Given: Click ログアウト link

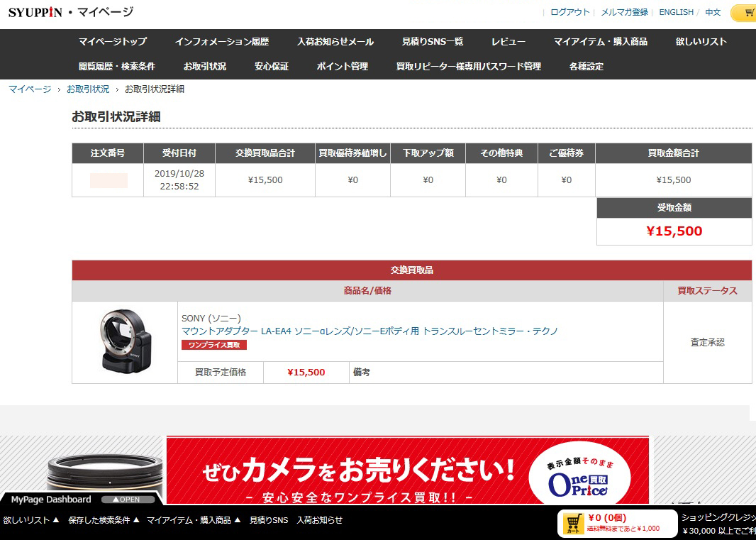Looking at the screenshot, I should (570, 12).
